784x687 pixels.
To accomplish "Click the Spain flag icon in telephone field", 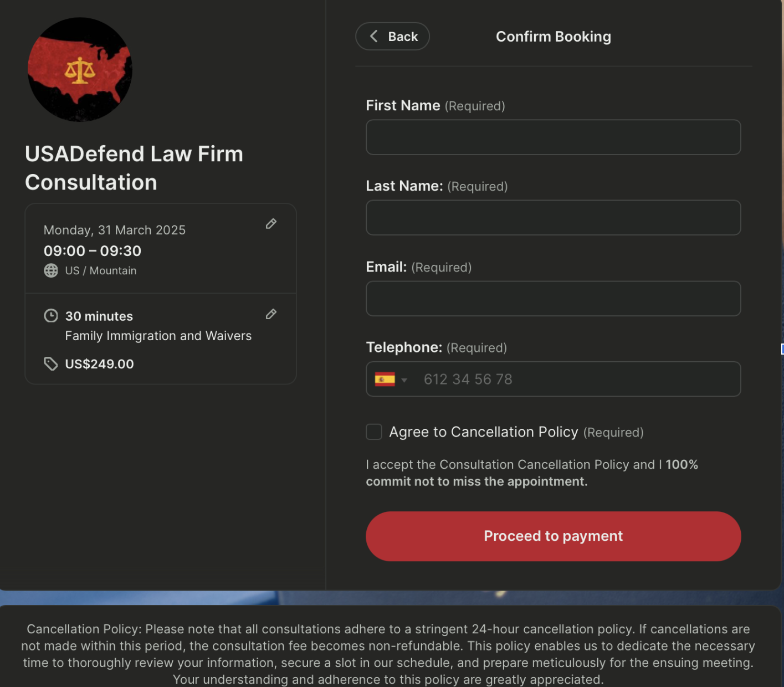I will [385, 379].
